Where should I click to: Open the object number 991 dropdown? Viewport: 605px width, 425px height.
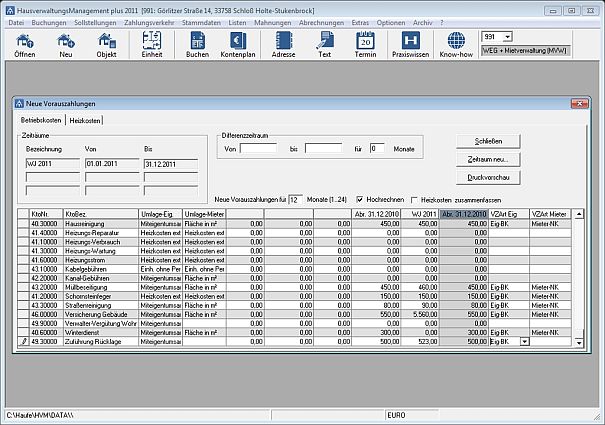(508, 37)
